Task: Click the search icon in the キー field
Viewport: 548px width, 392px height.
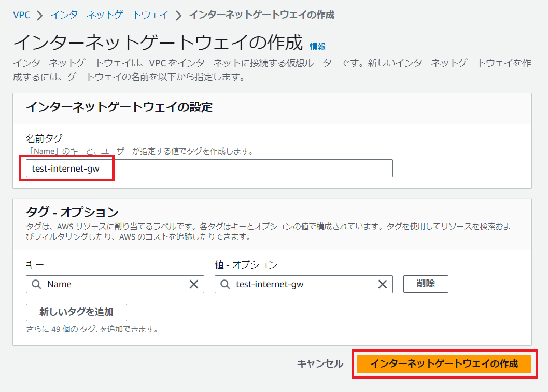Action: 36,284
